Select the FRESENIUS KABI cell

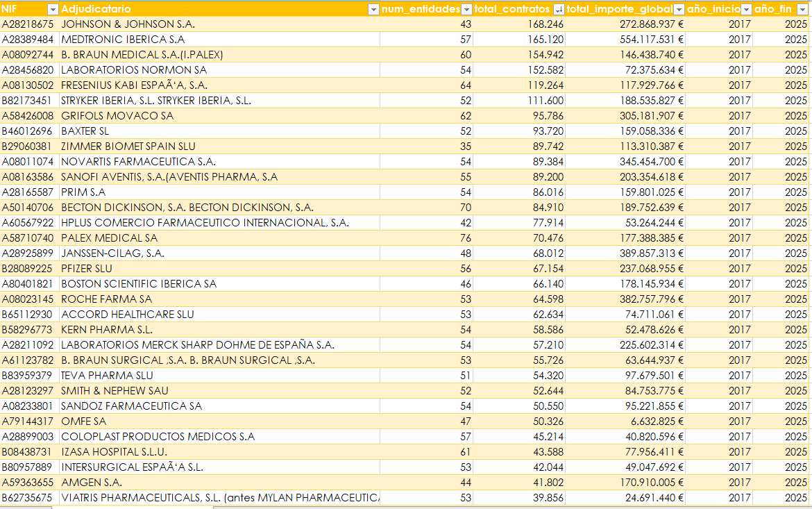219,85
